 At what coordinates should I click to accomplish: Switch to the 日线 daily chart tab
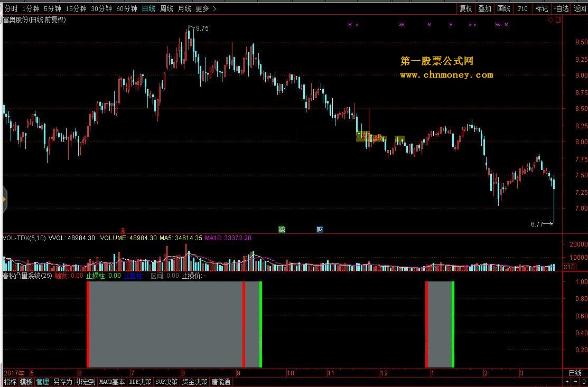[x=148, y=8]
